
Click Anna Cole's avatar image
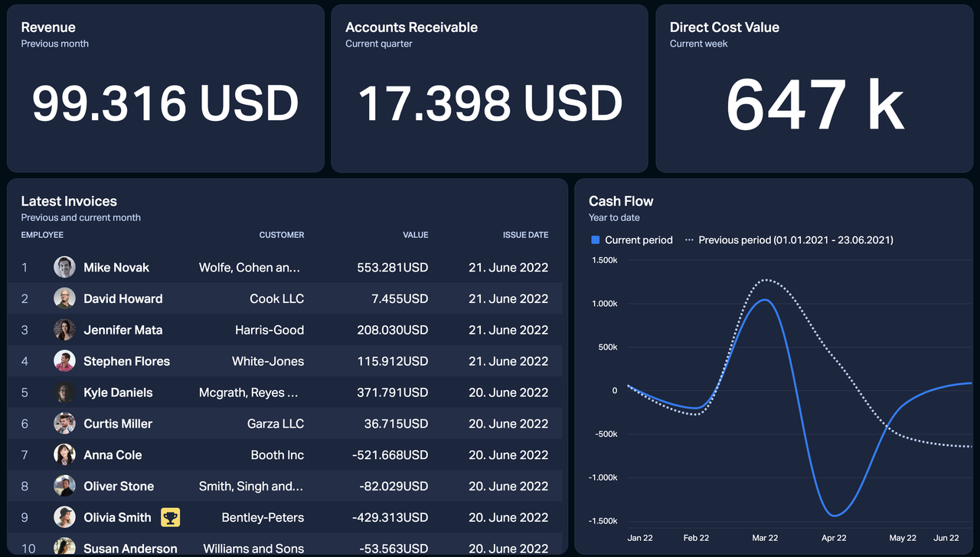(64, 454)
